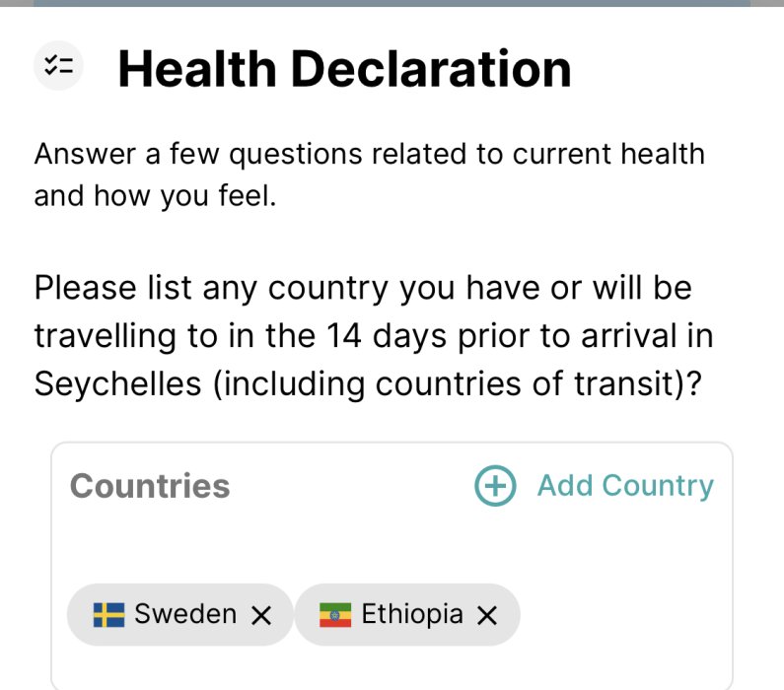Click the Sweden flag icon
This screenshot has height=690, width=784.
(x=107, y=616)
